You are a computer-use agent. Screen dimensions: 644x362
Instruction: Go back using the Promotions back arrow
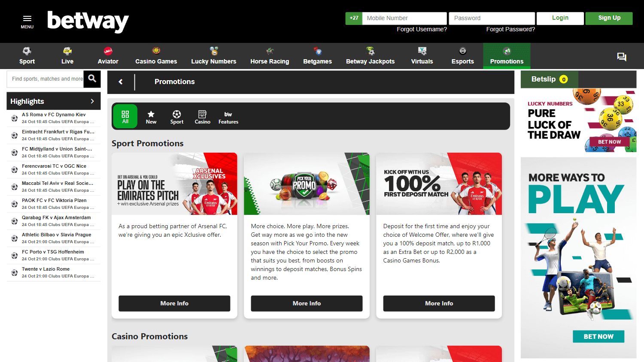click(x=121, y=81)
